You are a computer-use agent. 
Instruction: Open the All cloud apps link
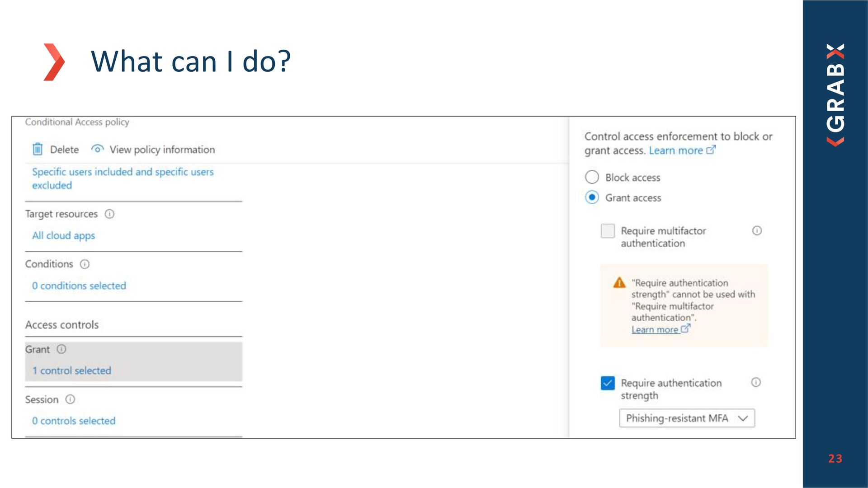[64, 235]
